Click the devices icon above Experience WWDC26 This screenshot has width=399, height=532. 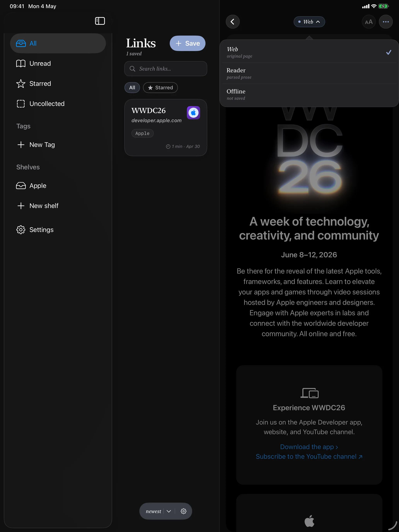tap(309, 393)
